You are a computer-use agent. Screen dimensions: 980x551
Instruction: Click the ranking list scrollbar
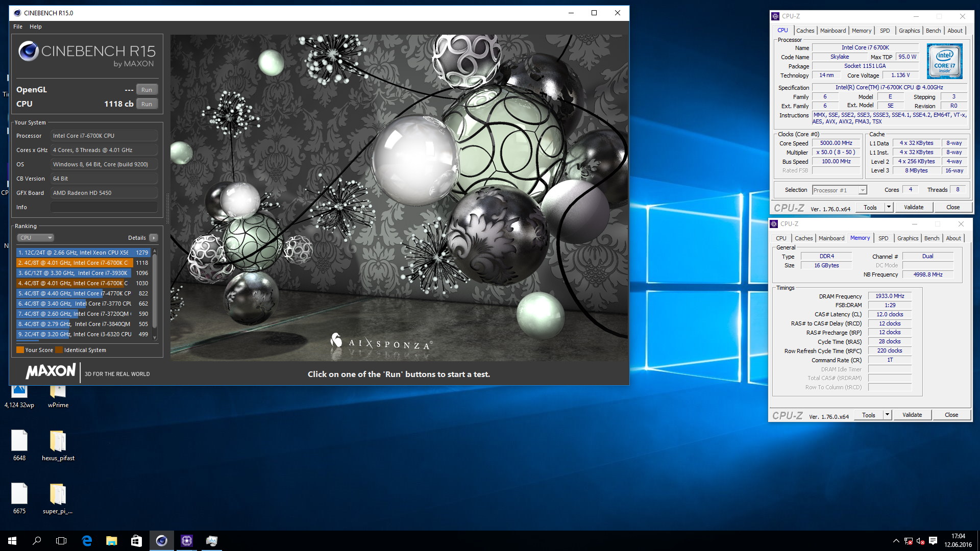click(155, 291)
